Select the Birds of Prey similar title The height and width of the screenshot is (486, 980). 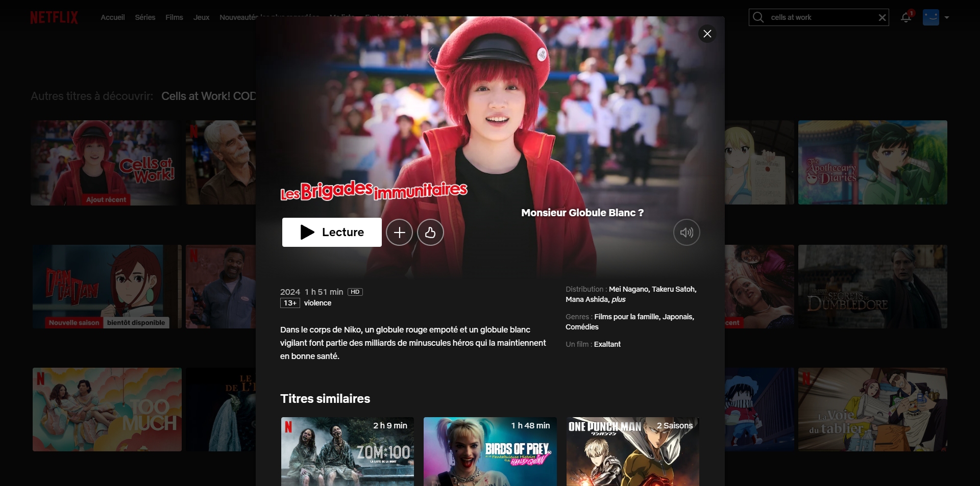(x=490, y=451)
